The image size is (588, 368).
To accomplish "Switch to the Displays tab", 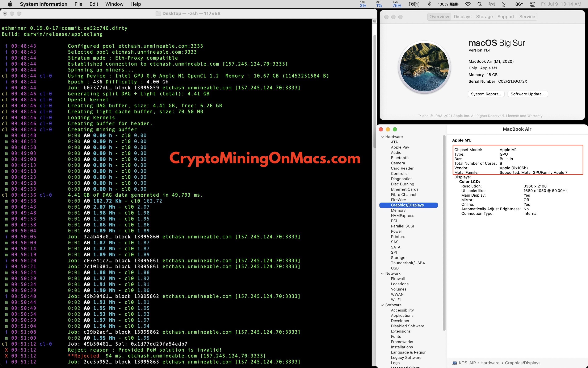I will (462, 17).
